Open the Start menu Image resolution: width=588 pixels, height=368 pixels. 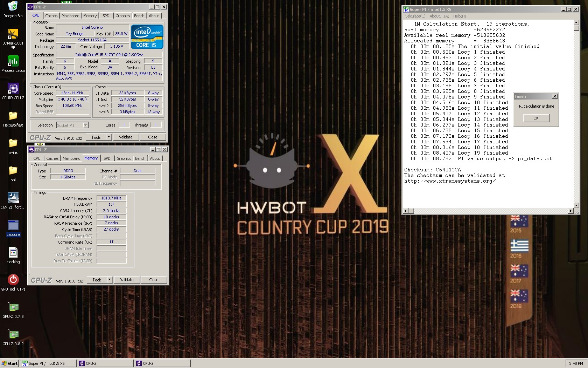pyautogui.click(x=10, y=363)
